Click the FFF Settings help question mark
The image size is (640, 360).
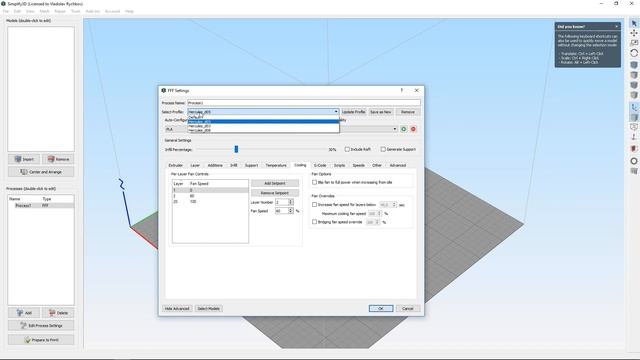pyautogui.click(x=402, y=90)
